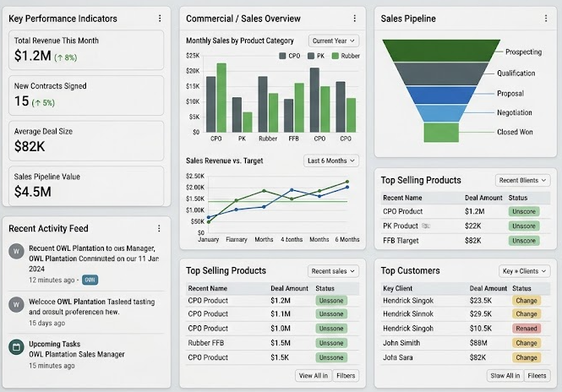
Task: Select the Negotiation funnel segment
Action: point(441,113)
